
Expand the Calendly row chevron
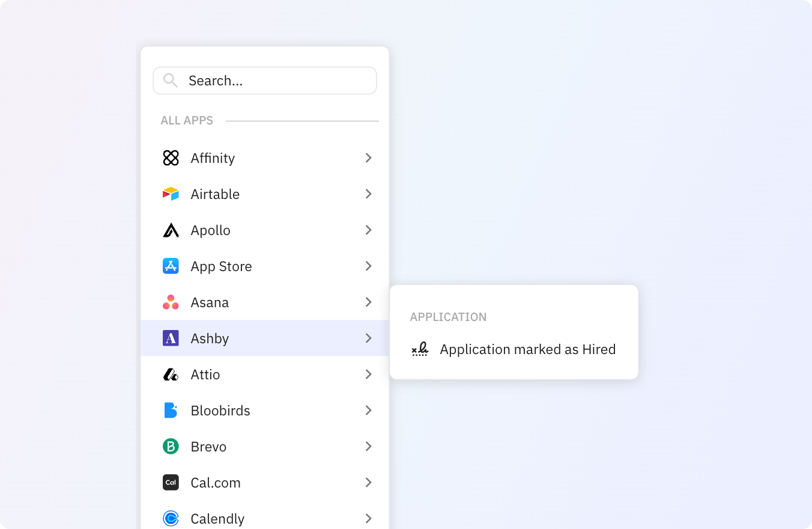click(x=369, y=519)
